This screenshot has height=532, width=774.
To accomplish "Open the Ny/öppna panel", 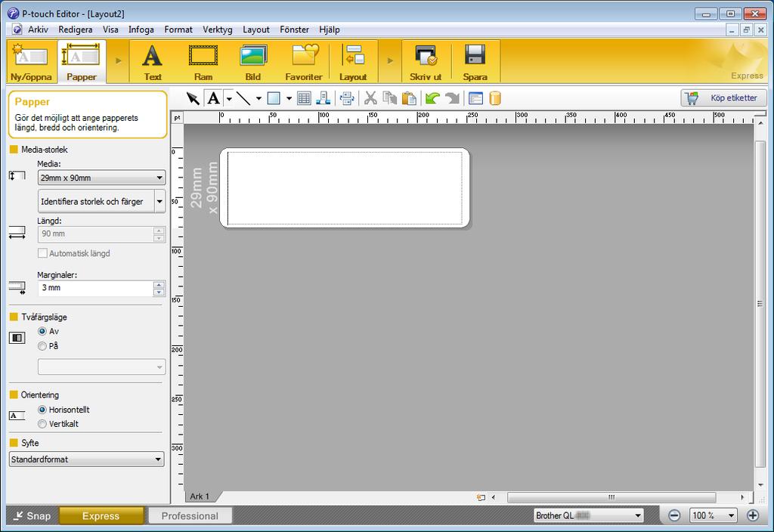I will tap(31, 61).
